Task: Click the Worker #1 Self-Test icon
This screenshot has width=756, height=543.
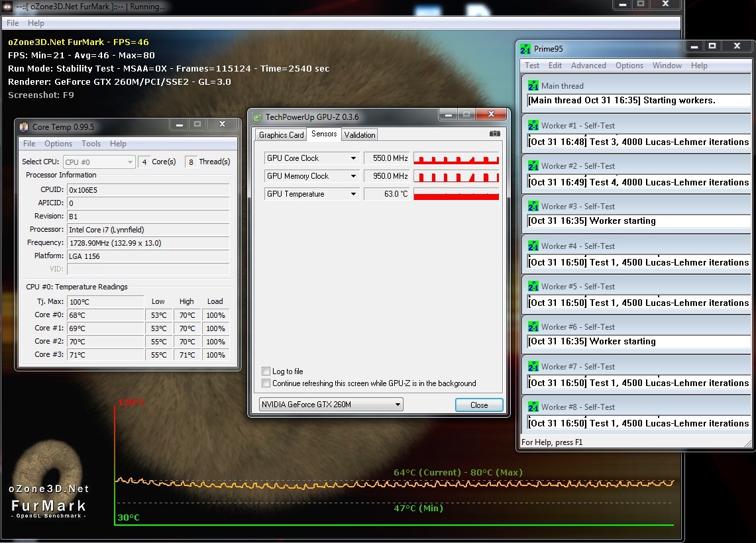Action: click(x=533, y=126)
